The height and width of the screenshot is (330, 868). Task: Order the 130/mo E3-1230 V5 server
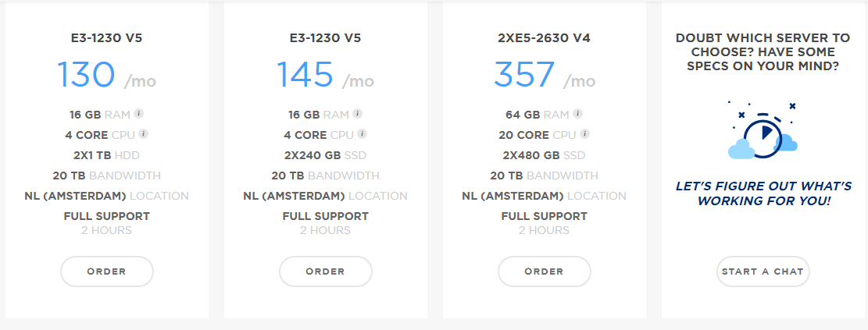[107, 271]
